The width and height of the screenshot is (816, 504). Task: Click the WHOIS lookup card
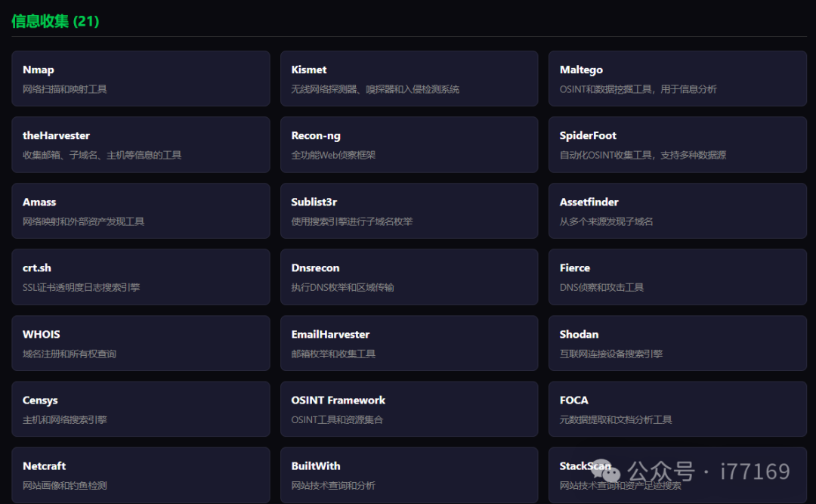pyautogui.click(x=141, y=343)
